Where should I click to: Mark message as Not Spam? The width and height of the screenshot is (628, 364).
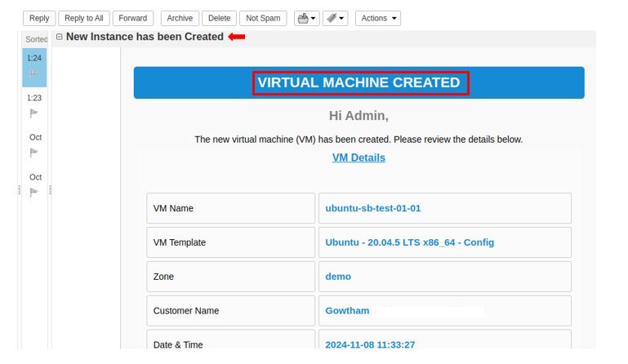(263, 18)
